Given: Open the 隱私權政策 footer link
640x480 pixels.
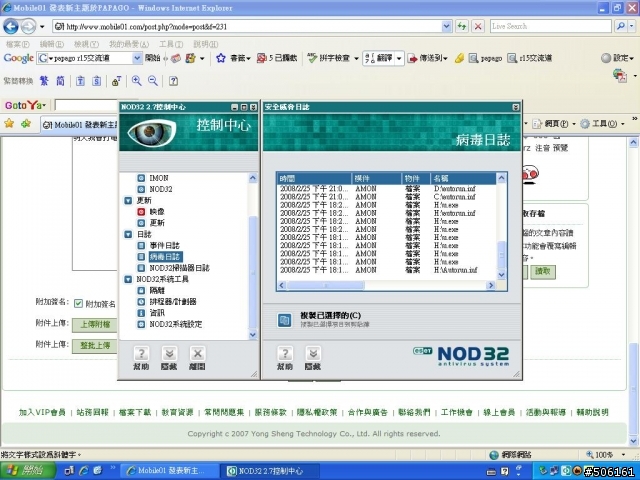Looking at the screenshot, I should click(x=317, y=412).
